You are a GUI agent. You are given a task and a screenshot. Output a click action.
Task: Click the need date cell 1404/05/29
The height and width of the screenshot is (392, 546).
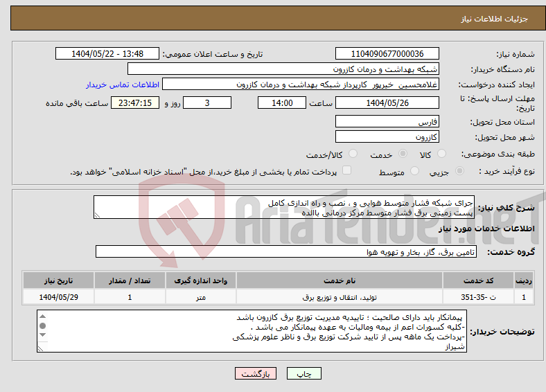pyautogui.click(x=58, y=297)
